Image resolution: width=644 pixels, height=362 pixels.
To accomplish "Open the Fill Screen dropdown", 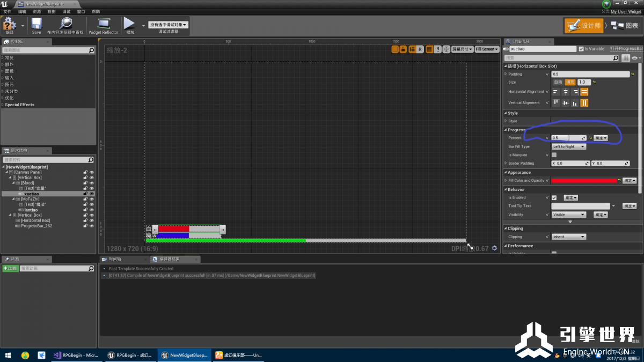I will (x=487, y=49).
